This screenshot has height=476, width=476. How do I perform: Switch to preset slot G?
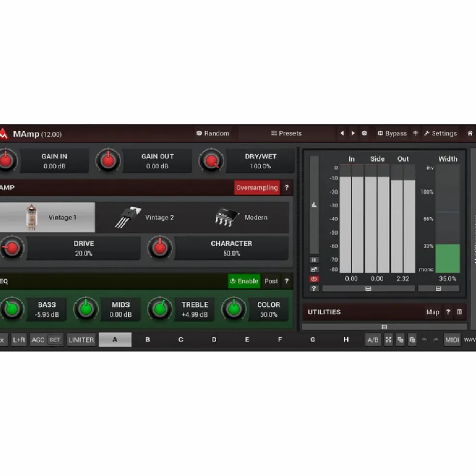[312, 340]
